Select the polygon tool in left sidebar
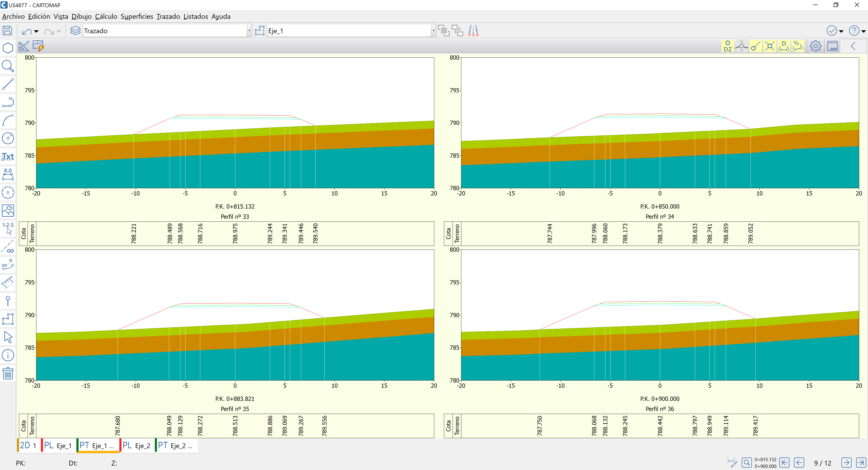 [x=8, y=48]
